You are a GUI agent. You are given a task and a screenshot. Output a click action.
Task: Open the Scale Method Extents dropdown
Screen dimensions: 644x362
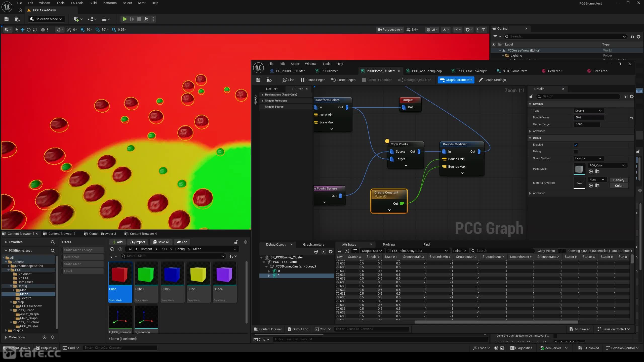point(588,158)
